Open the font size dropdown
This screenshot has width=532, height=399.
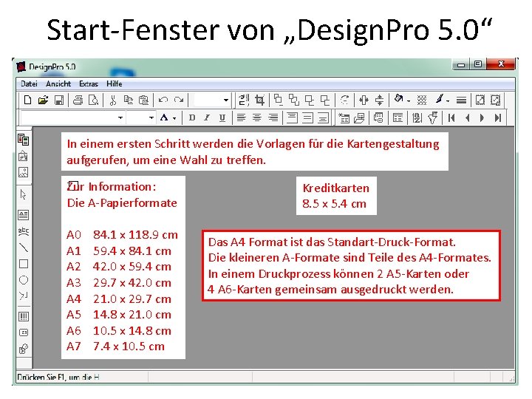[x=151, y=117]
